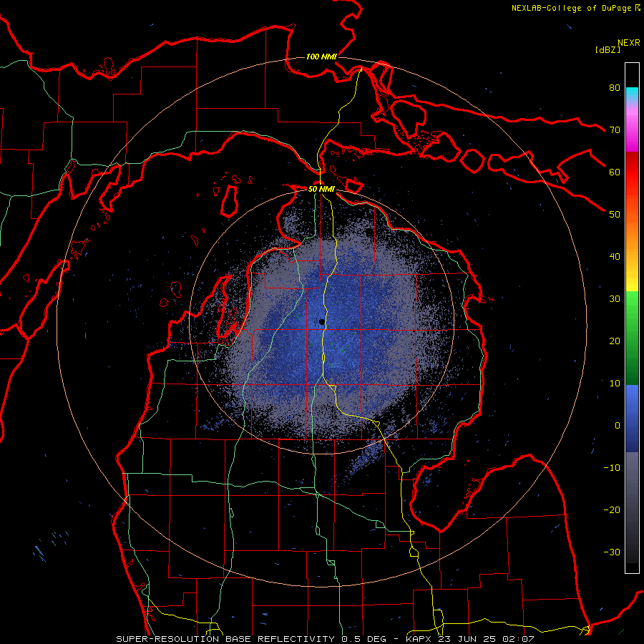Click the 100 NMI range ring label
644x644 pixels.
click(x=321, y=57)
